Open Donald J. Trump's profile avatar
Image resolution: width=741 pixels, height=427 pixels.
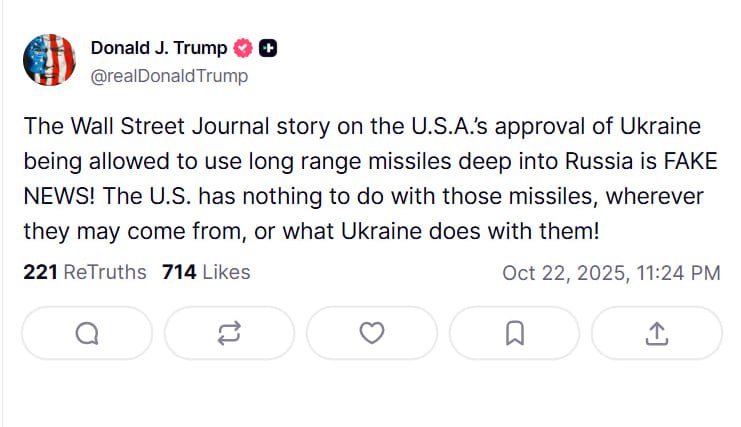[48, 61]
